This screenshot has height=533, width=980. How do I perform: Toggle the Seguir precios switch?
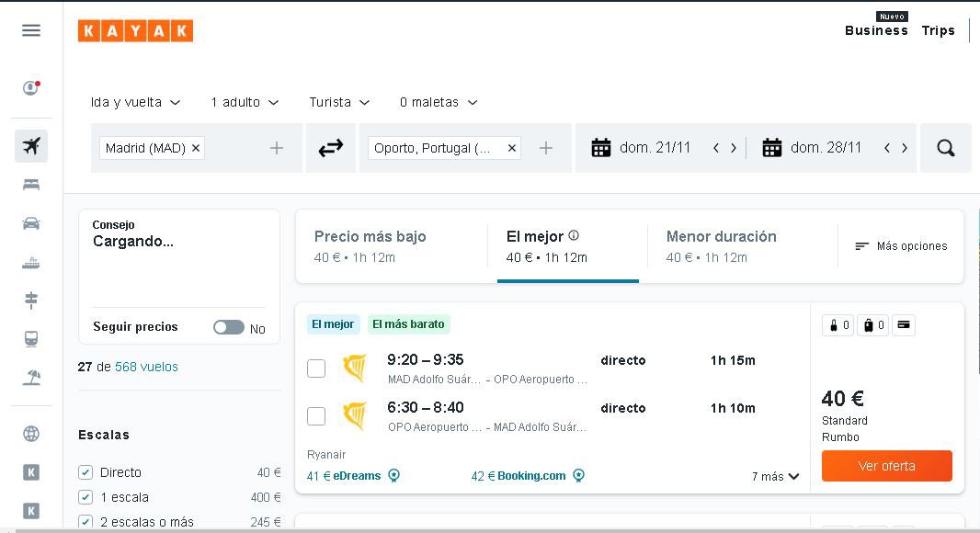[229, 327]
